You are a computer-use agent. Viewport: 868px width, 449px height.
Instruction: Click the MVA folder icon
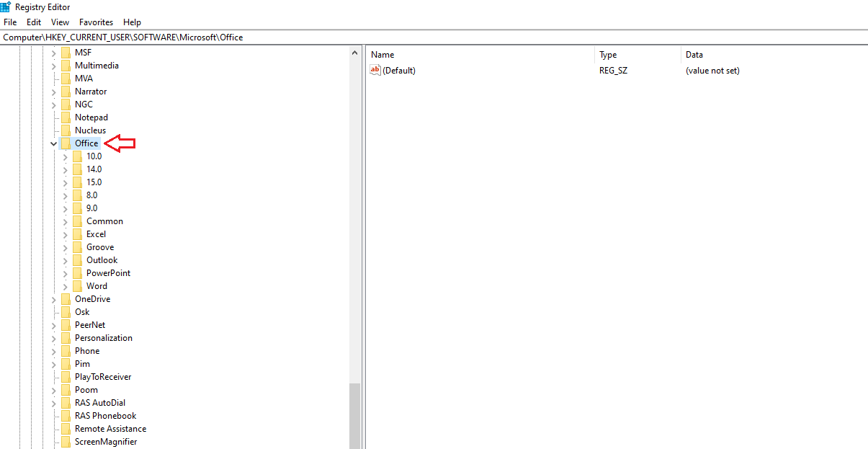click(x=66, y=79)
